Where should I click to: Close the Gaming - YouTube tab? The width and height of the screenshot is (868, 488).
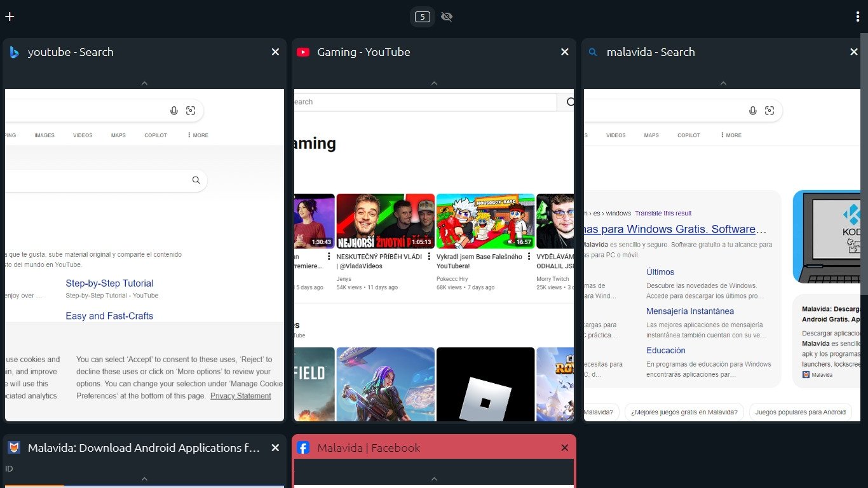pyautogui.click(x=564, y=52)
